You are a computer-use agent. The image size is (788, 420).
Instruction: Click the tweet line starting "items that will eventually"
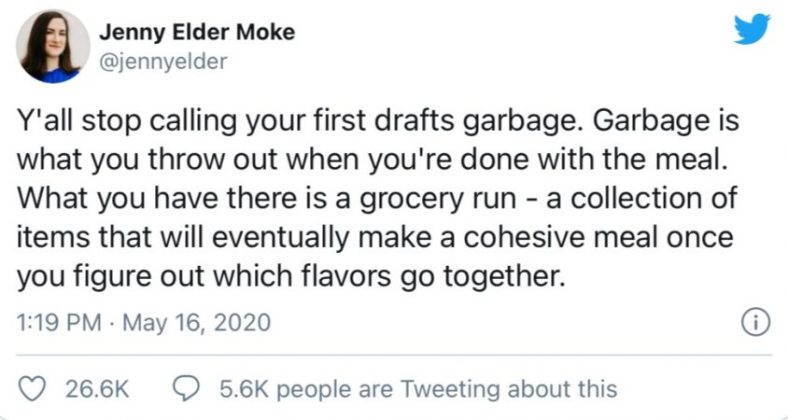376,237
